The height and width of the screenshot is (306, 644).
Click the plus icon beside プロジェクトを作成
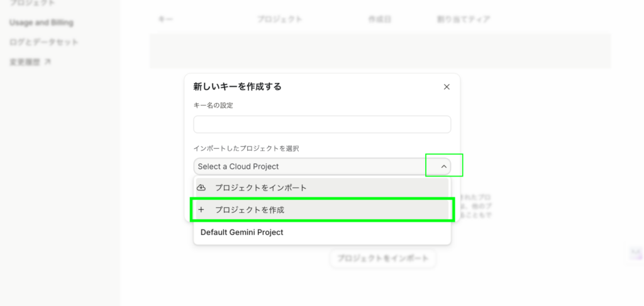coord(201,210)
